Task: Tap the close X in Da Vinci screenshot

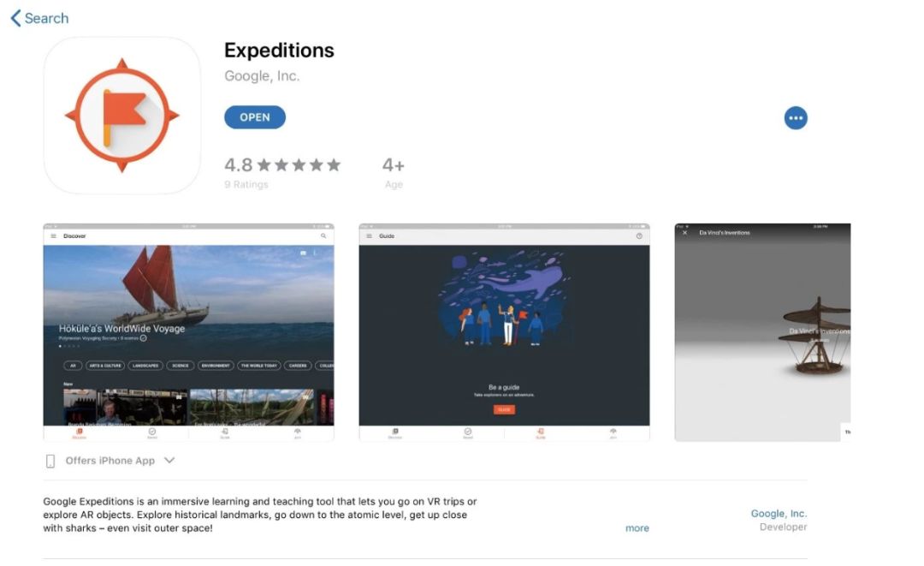Action: [684, 233]
